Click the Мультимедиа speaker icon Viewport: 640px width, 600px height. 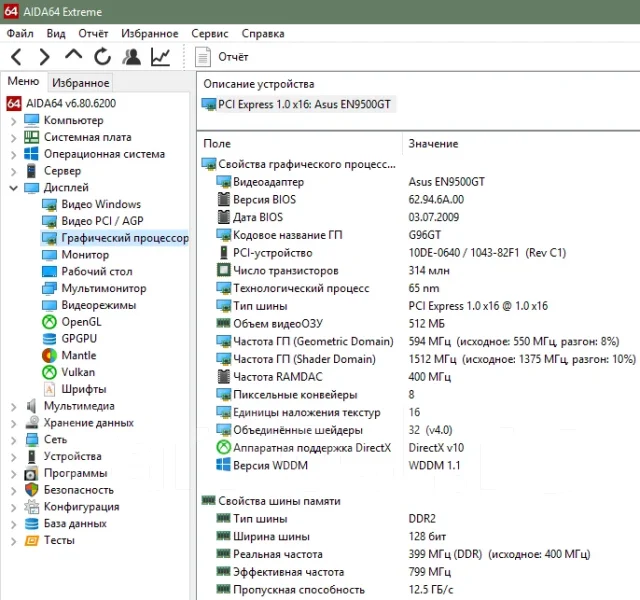point(31,406)
